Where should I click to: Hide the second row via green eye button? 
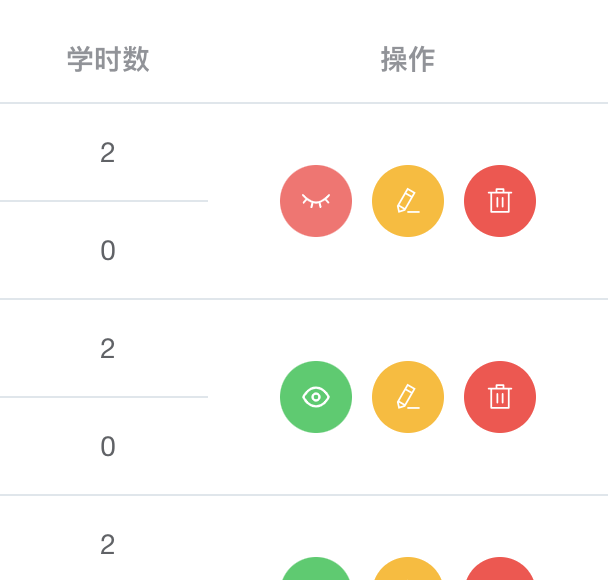(316, 397)
